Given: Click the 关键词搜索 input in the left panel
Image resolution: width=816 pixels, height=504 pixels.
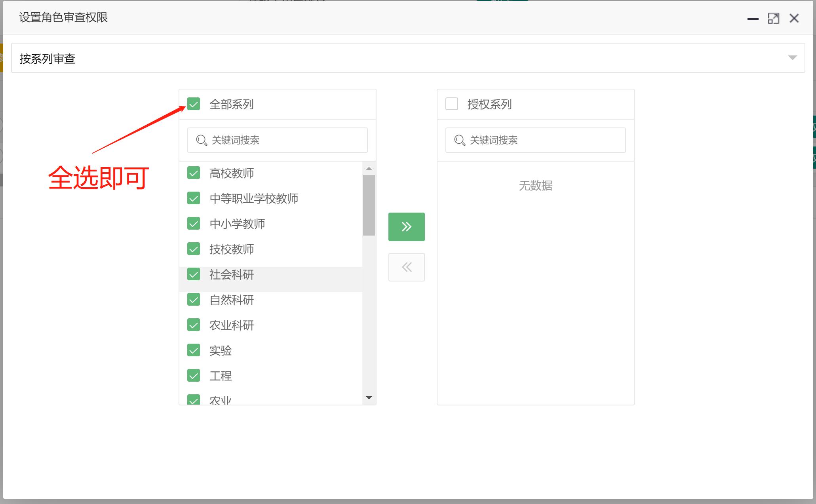Looking at the screenshot, I should [277, 140].
